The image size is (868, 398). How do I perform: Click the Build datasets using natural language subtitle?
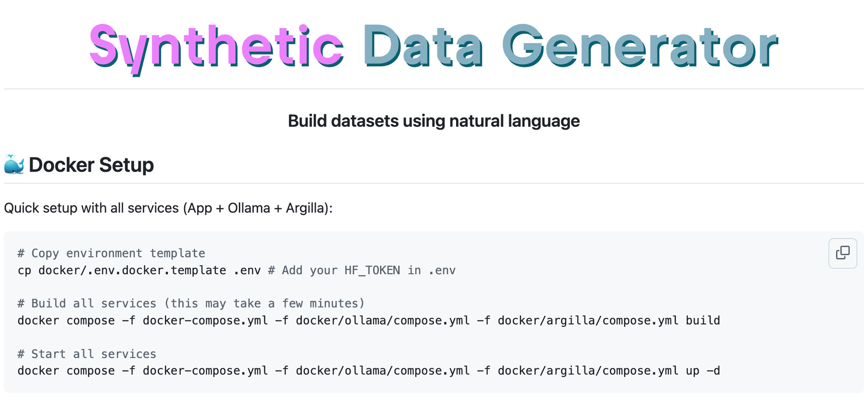tap(434, 121)
